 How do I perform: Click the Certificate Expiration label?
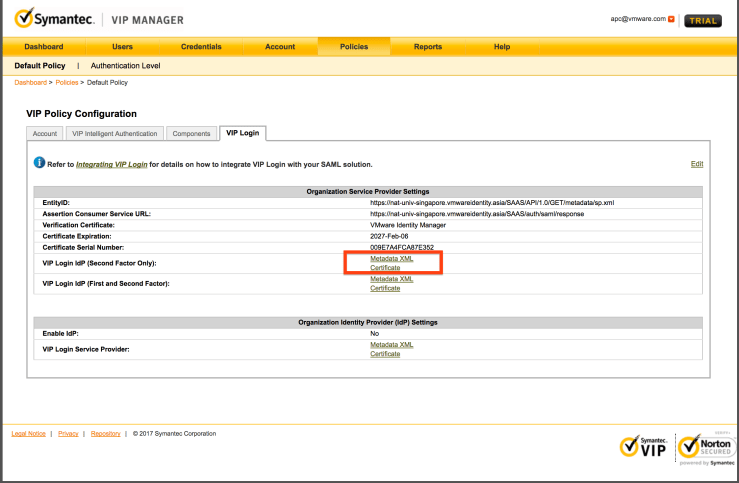(77, 237)
